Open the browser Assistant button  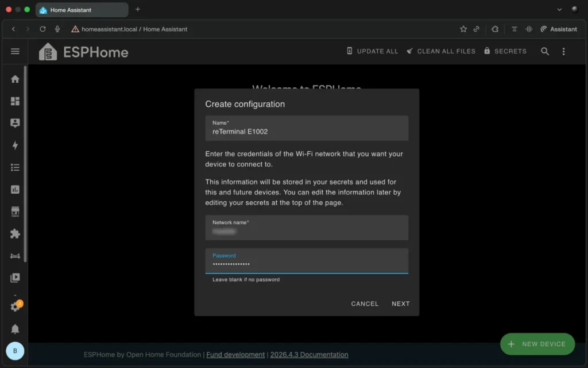[559, 29]
